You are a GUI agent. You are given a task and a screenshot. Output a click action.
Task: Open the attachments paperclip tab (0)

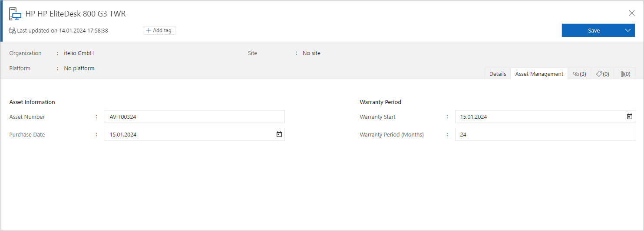pyautogui.click(x=625, y=74)
